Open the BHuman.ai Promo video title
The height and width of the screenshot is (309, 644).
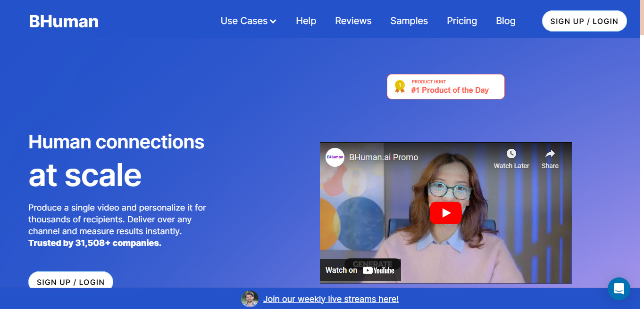point(384,157)
